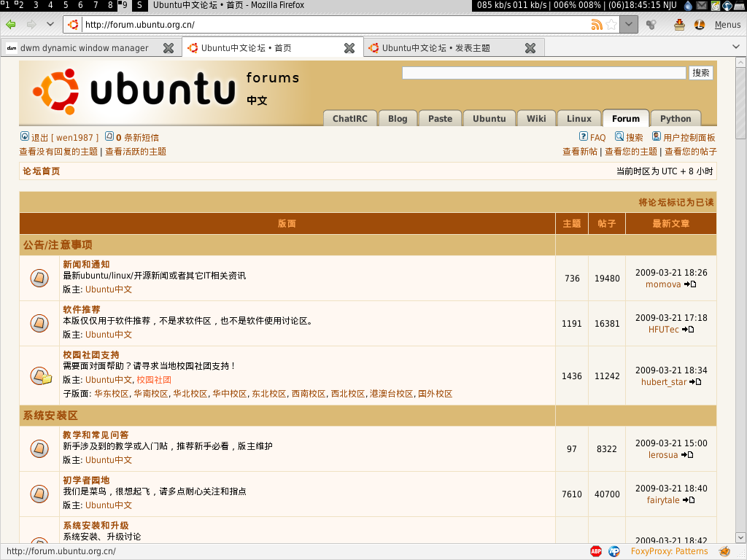Click 查看您的帖子 link
747x560 pixels.
click(691, 152)
